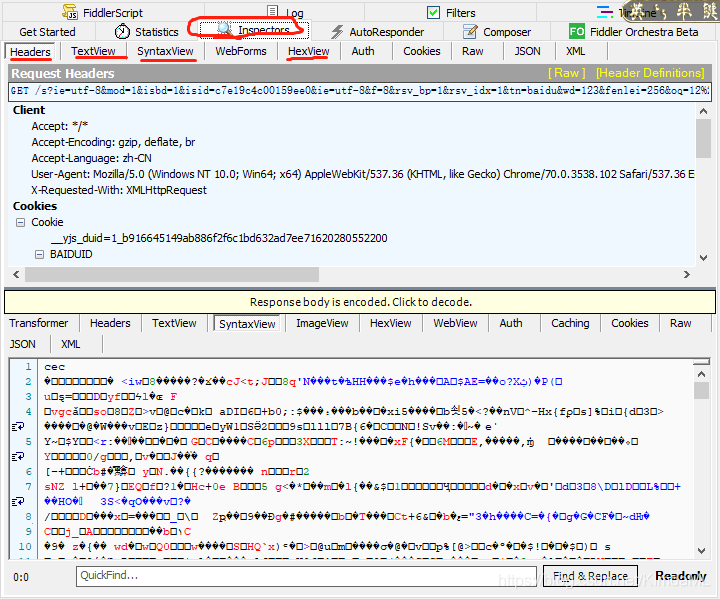This screenshot has height=599, width=720.
Task: Open the response Headers tab
Action: 110,323
